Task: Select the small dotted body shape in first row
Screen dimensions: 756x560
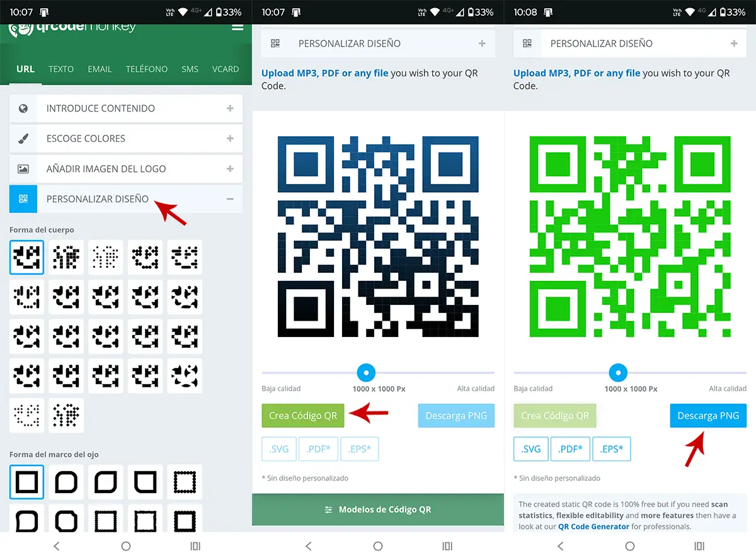Action: pyautogui.click(x=106, y=257)
